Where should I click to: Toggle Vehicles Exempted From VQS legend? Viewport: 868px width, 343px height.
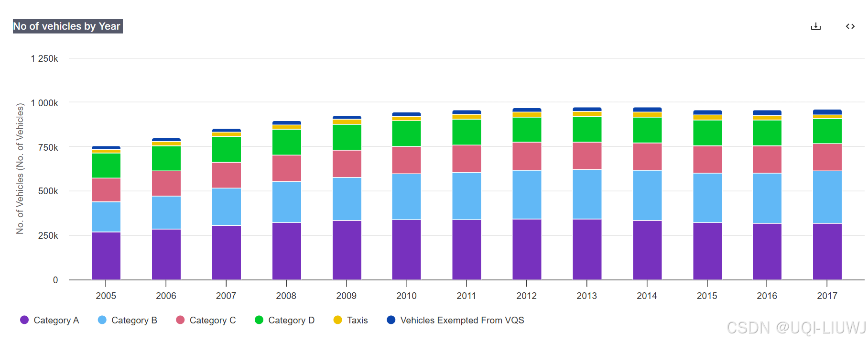click(x=462, y=320)
